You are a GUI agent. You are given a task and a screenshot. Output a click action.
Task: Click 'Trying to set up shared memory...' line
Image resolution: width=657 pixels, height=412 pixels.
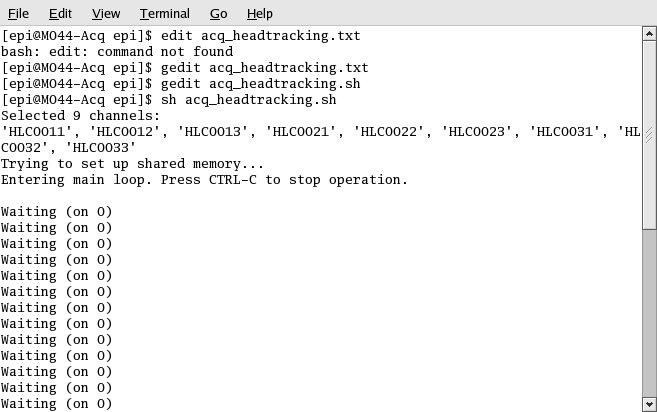tap(132, 164)
